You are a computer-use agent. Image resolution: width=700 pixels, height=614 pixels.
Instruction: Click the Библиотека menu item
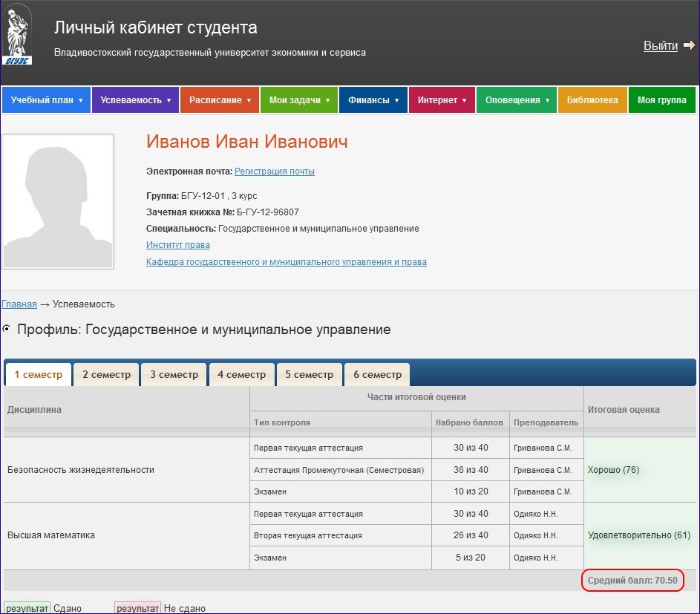pyautogui.click(x=593, y=99)
